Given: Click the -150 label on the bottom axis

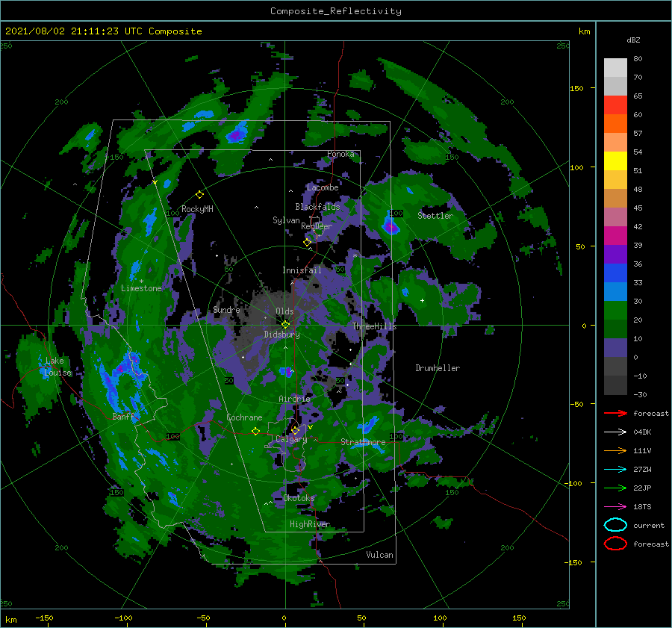Looking at the screenshot, I should 44,618.
